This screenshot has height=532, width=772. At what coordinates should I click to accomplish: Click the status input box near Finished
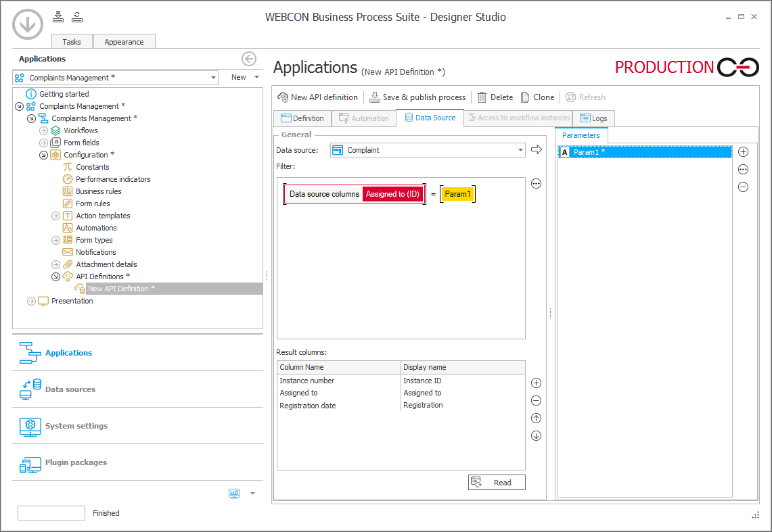click(51, 513)
